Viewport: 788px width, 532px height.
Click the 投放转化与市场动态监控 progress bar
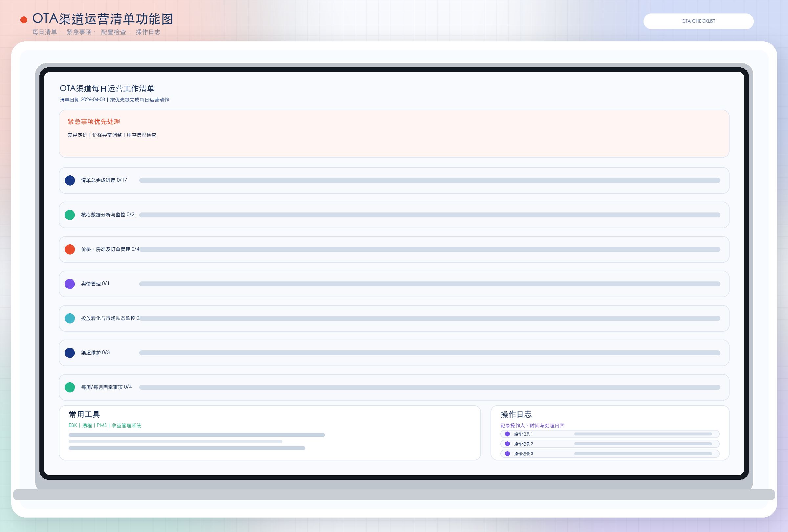pos(429,319)
